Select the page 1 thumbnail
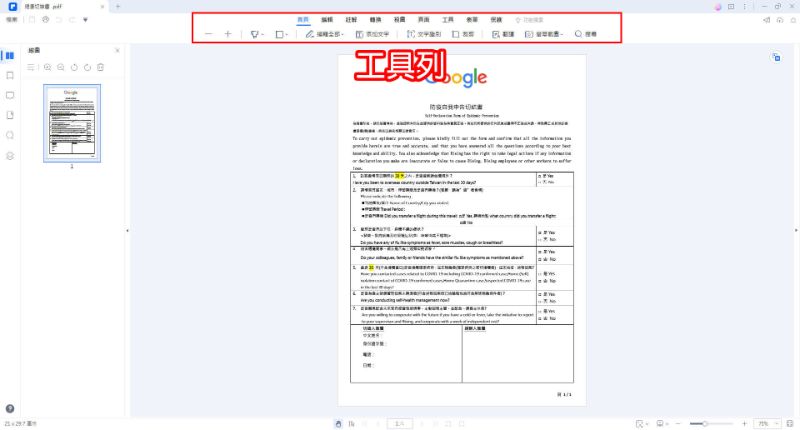This screenshot has height=430, width=800. (72, 123)
